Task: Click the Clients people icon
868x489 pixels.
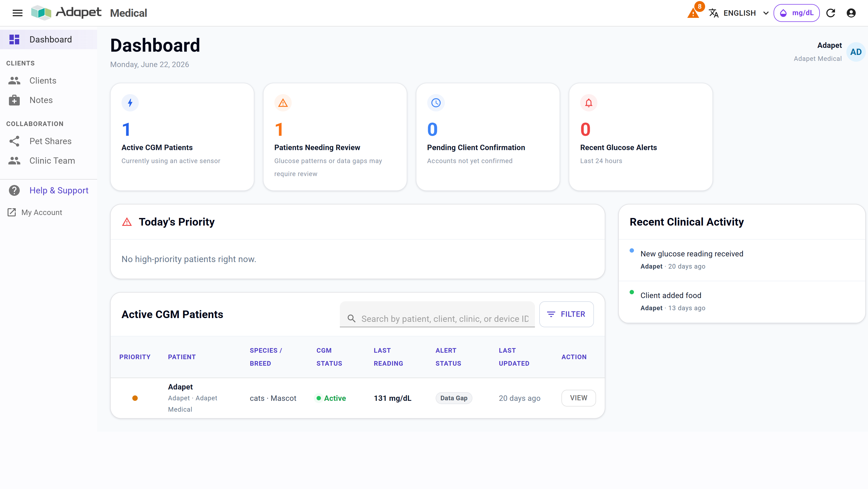Action: pyautogui.click(x=14, y=81)
